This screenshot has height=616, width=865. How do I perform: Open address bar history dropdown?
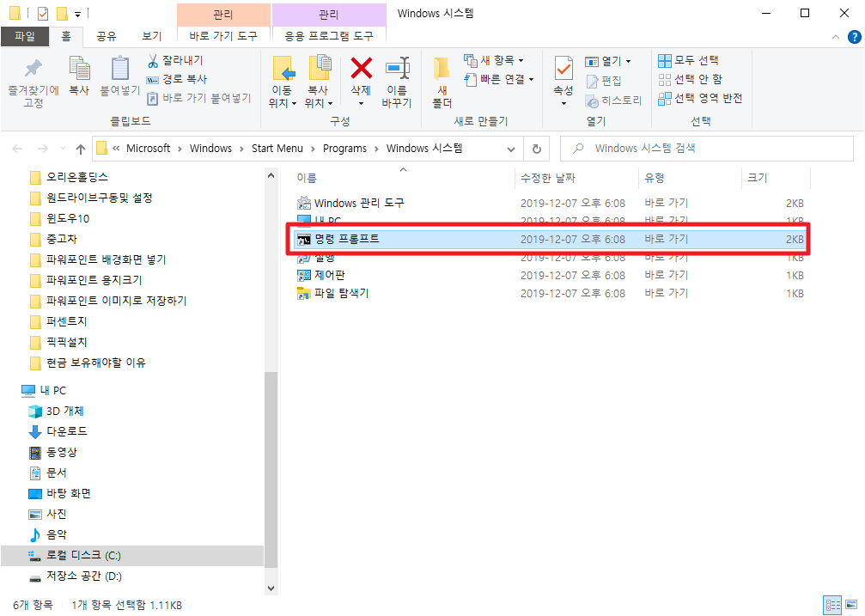511,149
